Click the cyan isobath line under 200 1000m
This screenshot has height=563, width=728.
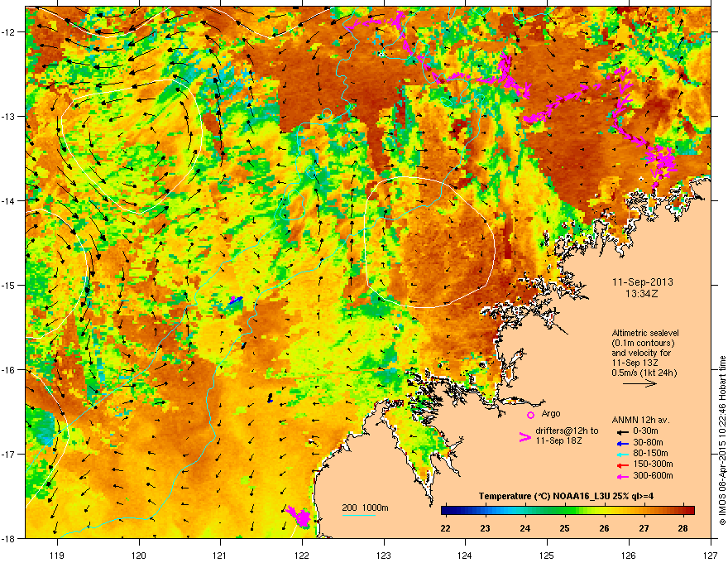click(x=359, y=515)
